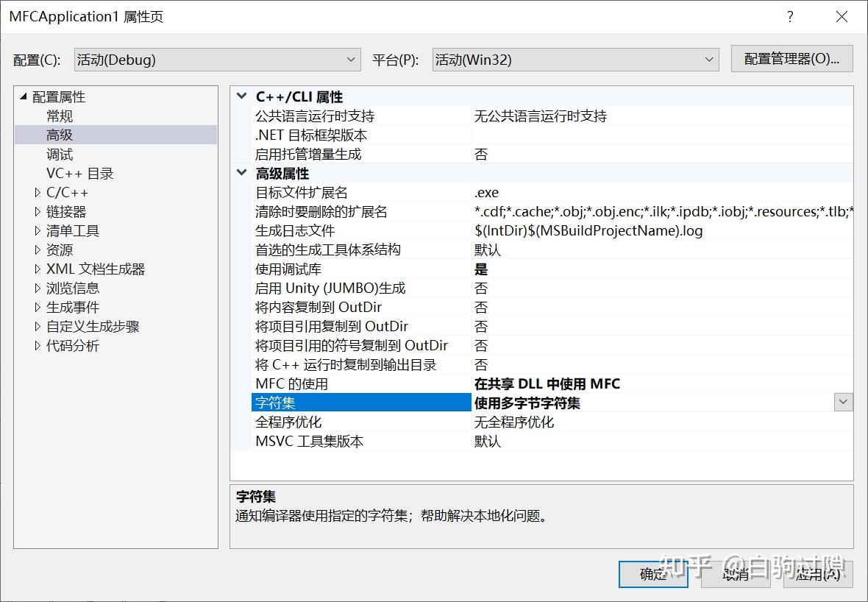Collapse the 高级属性 section chevron
This screenshot has width=868, height=602.
click(x=241, y=173)
